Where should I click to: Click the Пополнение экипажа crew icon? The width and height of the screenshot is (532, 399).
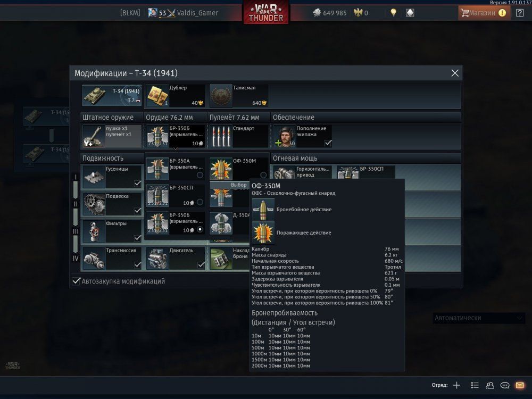click(284, 136)
